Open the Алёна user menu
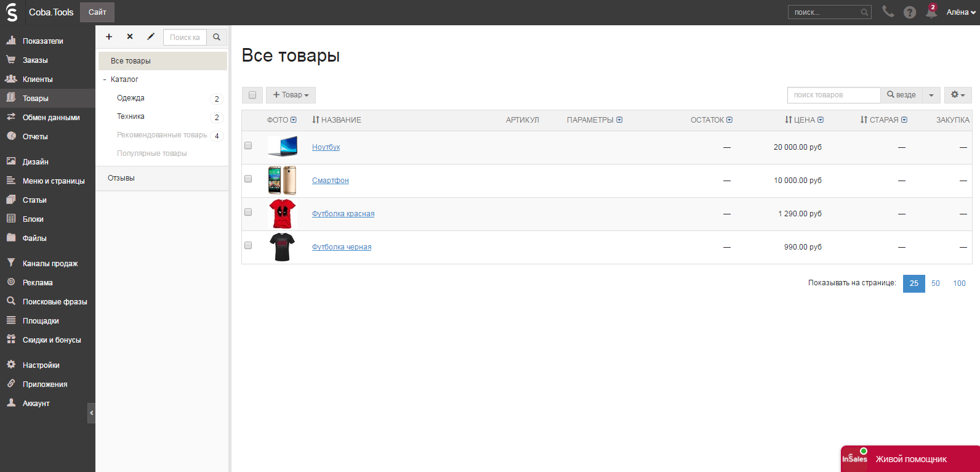Image resolution: width=980 pixels, height=472 pixels. [961, 12]
